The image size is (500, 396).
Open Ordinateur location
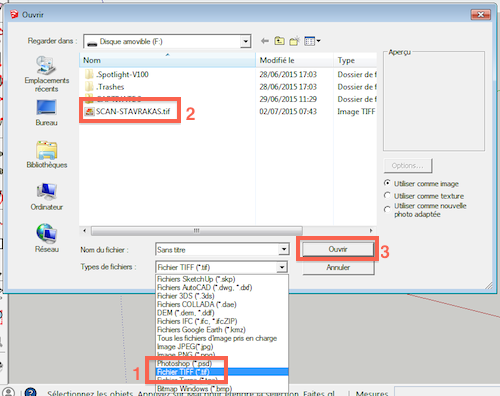pos(47,197)
